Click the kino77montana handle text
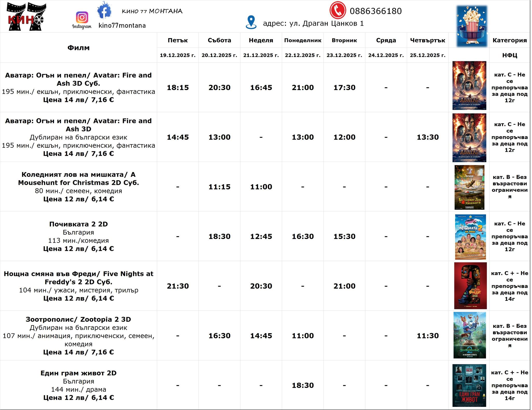 [x=122, y=25]
